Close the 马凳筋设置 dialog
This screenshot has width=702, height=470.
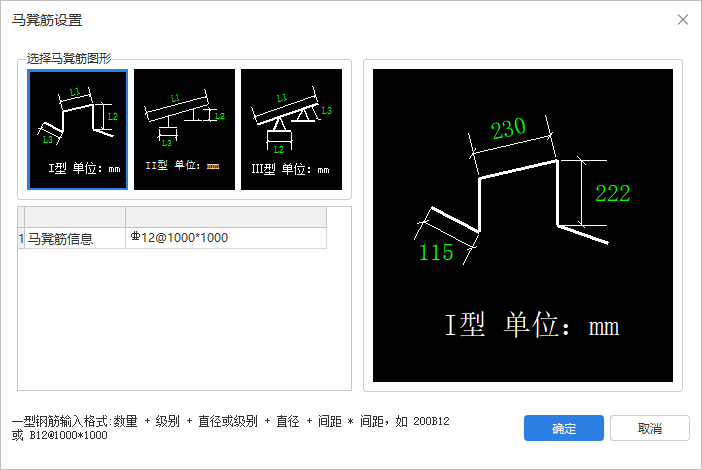(683, 20)
